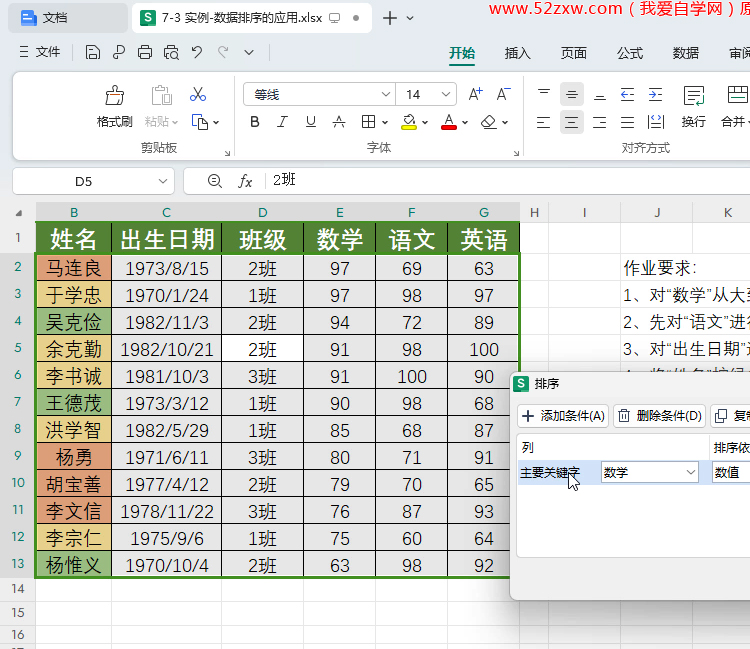Toggle middle vertical alignment

point(572,94)
